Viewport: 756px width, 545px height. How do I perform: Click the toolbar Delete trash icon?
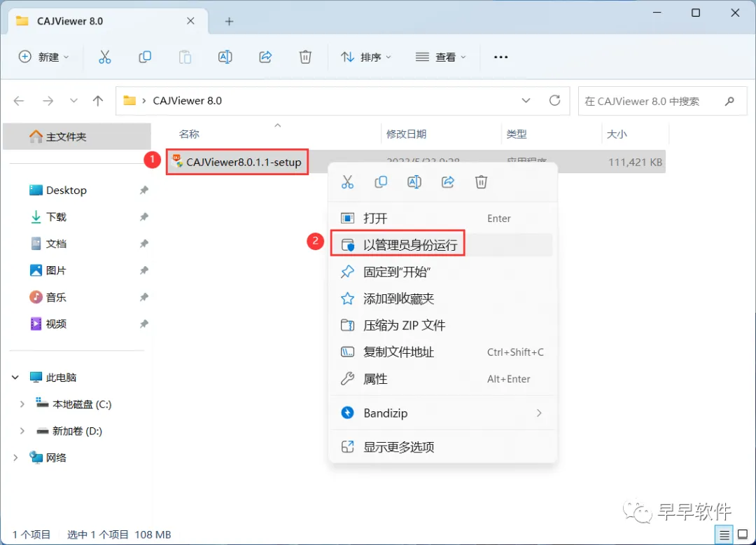point(305,57)
